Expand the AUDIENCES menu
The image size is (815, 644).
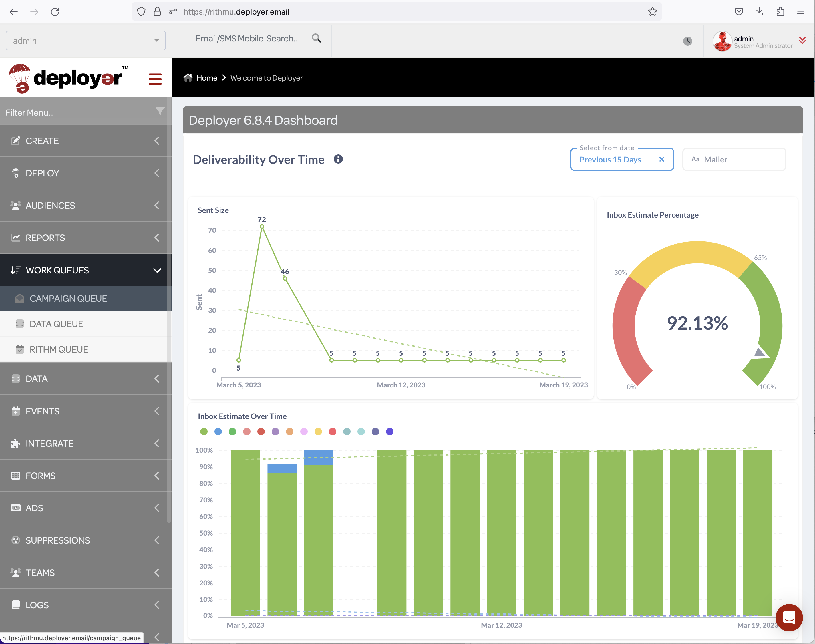[x=86, y=206]
